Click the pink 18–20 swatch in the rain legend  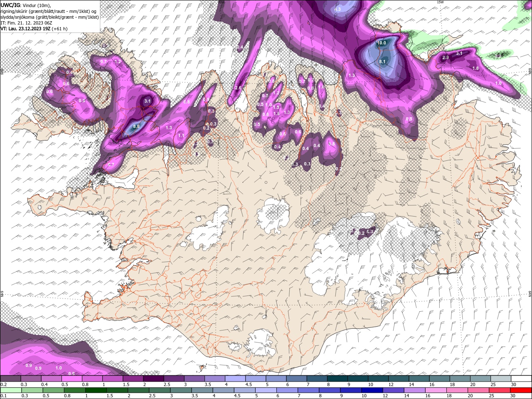click(458, 390)
